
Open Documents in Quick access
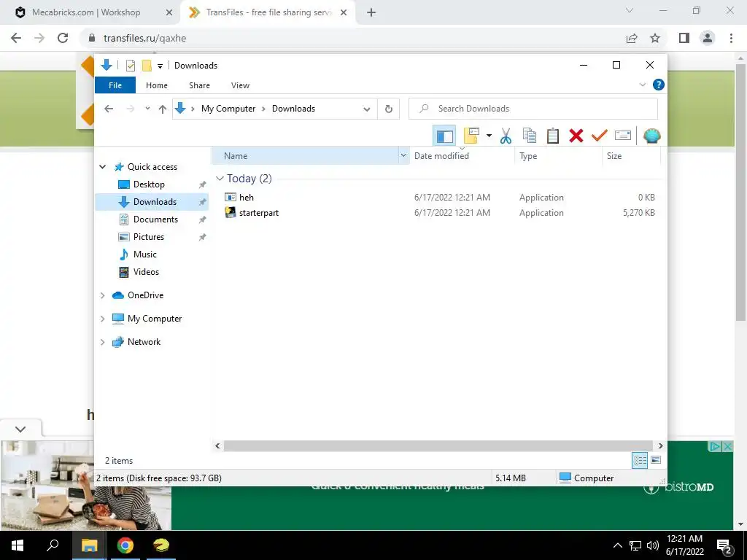coord(155,219)
